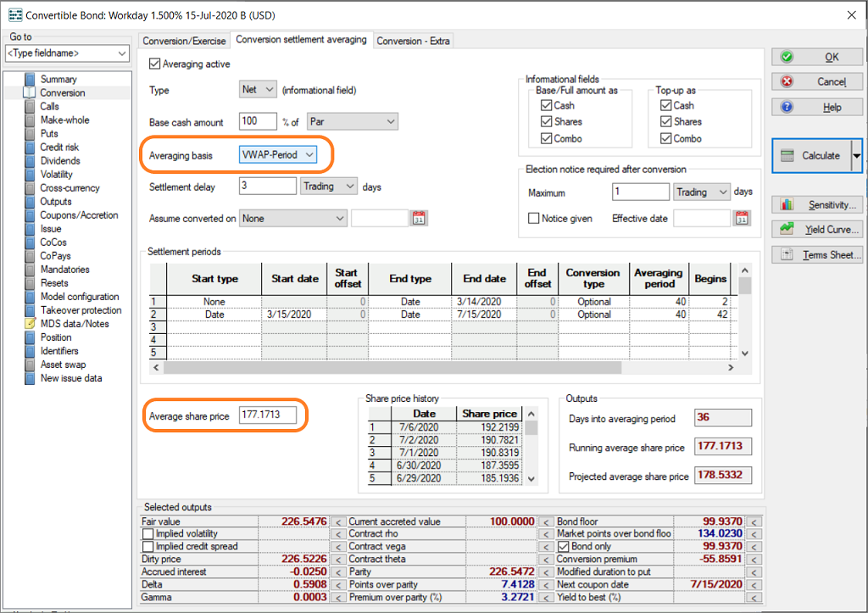Click the Yield Curve chart icon
Image resolution: width=868 pixels, height=613 pixels.
(787, 229)
